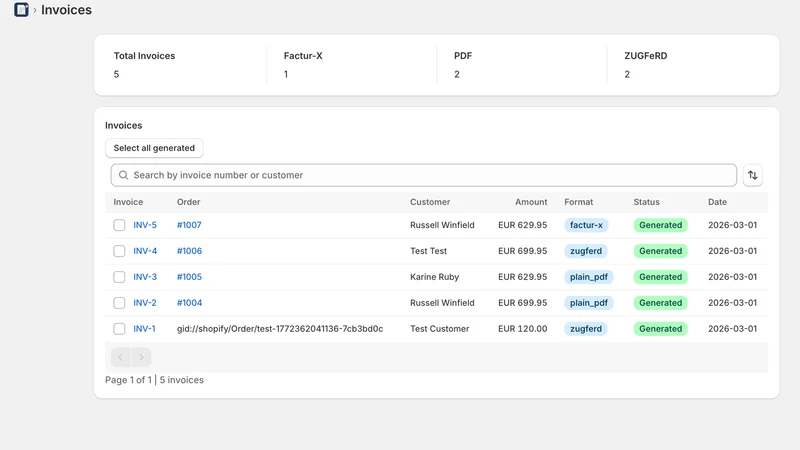Click zugferd badge in INV-1 row

[586, 329]
